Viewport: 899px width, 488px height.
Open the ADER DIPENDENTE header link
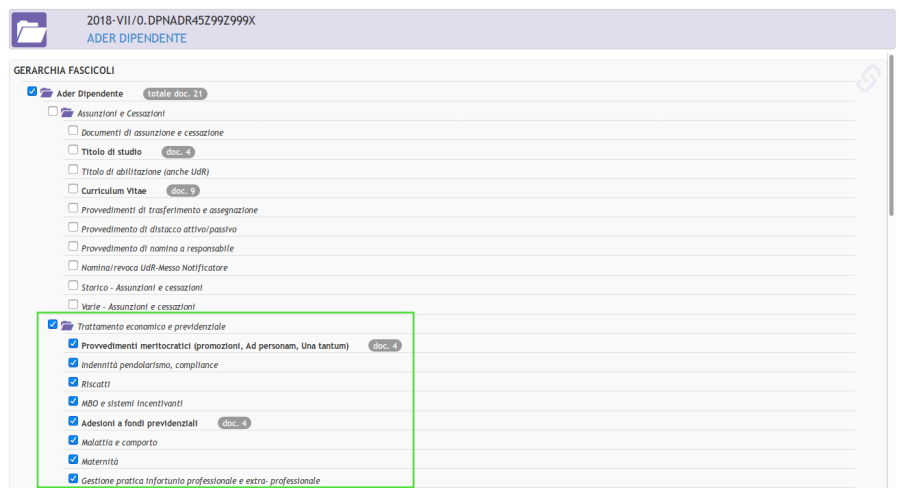(136, 38)
